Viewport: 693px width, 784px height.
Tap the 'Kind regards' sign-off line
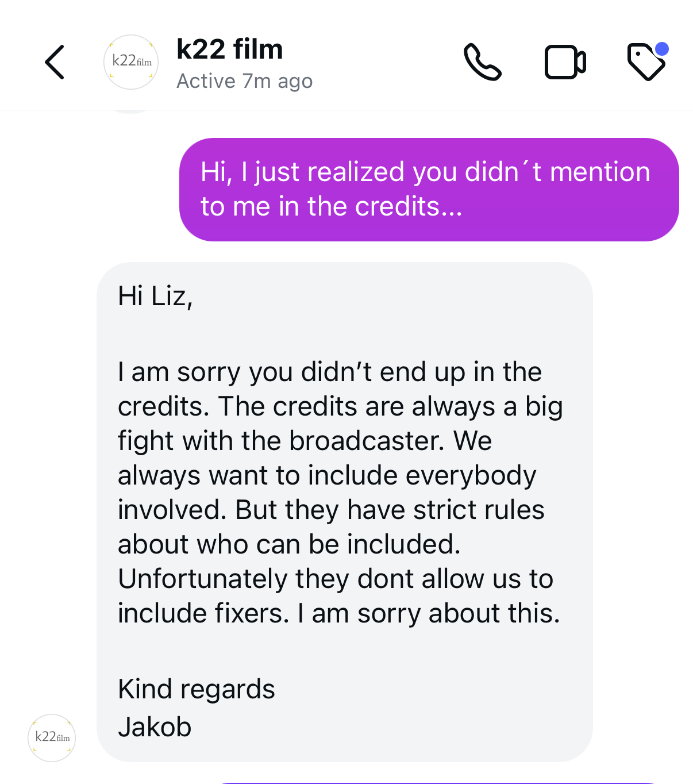pos(197,689)
